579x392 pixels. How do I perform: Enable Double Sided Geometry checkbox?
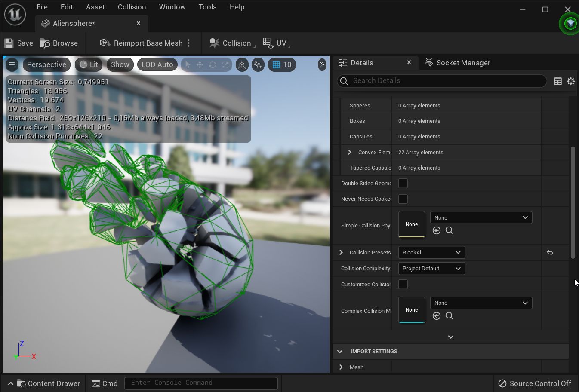[403, 184]
